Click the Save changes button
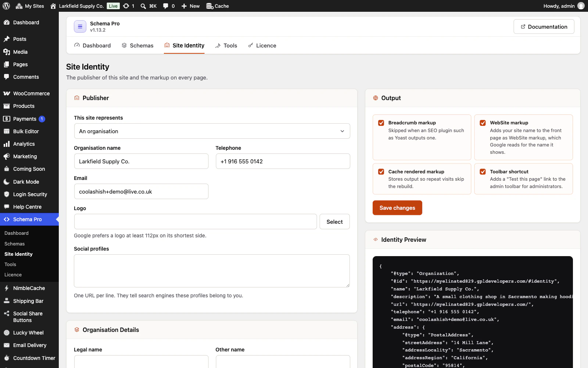 click(x=397, y=208)
